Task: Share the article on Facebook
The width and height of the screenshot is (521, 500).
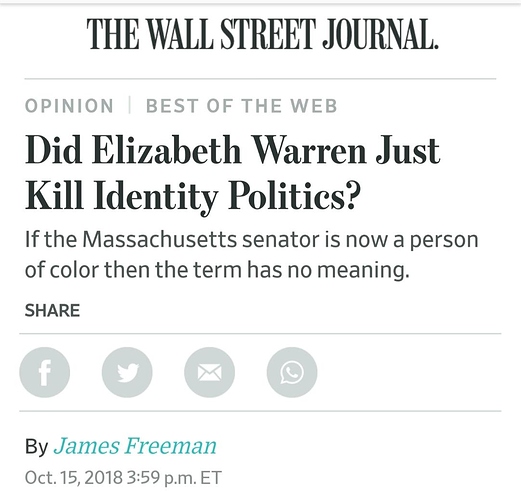Action: (x=45, y=372)
